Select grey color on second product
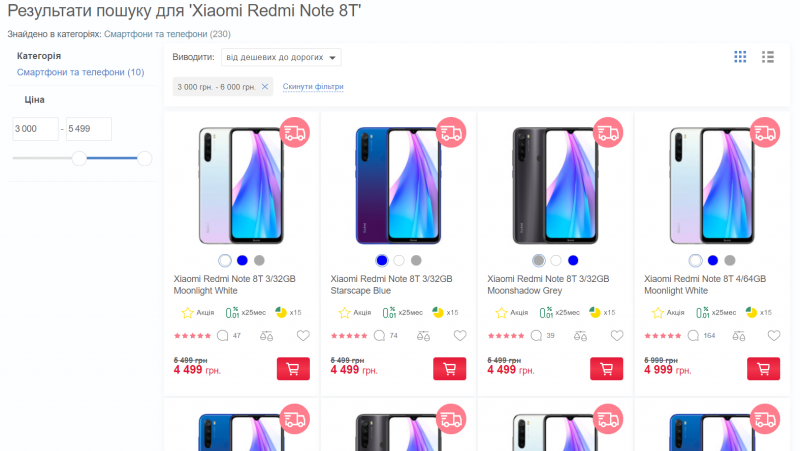800x451 pixels. click(x=416, y=260)
